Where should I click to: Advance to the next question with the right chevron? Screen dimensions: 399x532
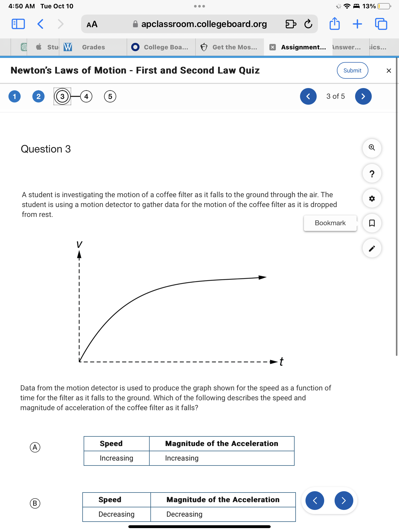363,96
